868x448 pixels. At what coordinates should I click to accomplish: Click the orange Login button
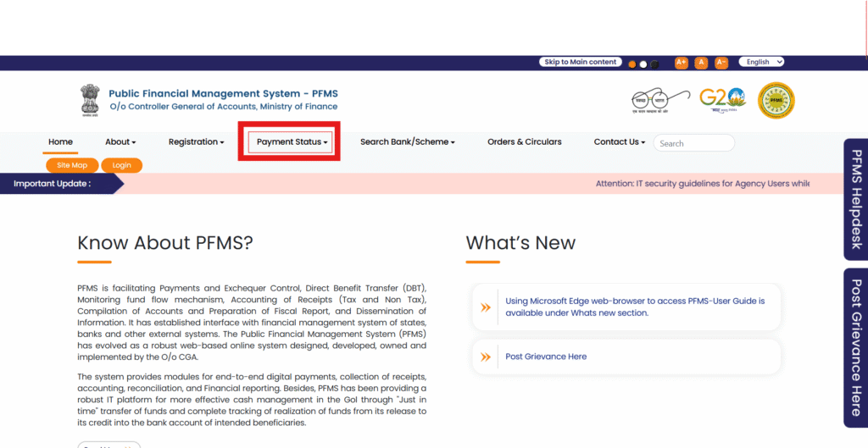point(122,165)
